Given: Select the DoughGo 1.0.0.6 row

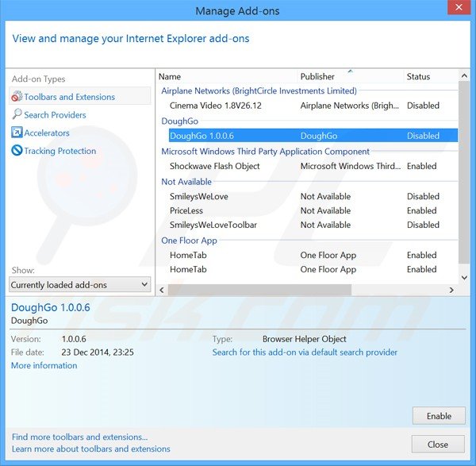Looking at the screenshot, I should click(x=313, y=136).
